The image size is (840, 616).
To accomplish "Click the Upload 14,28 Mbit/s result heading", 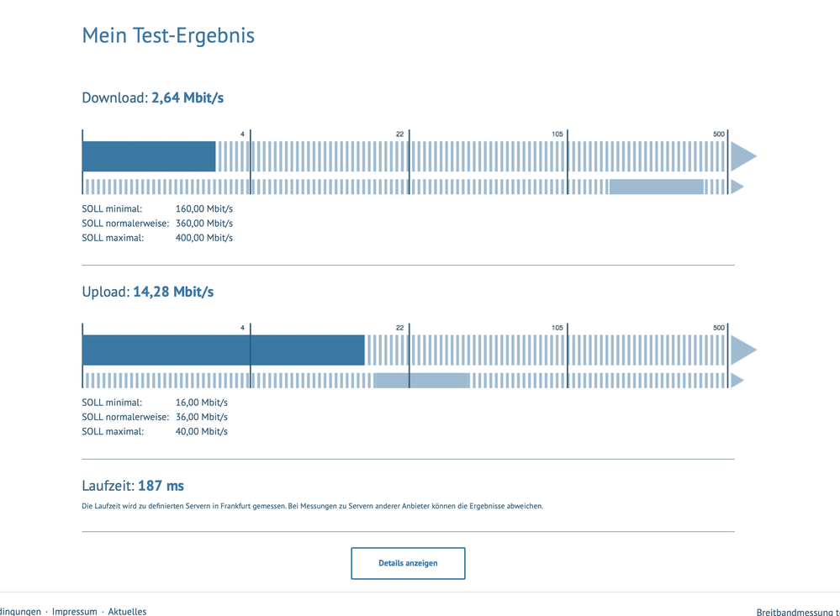I will click(148, 292).
